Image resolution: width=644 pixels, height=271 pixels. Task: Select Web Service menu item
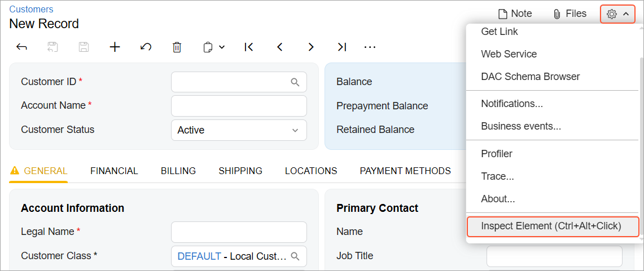553,54
